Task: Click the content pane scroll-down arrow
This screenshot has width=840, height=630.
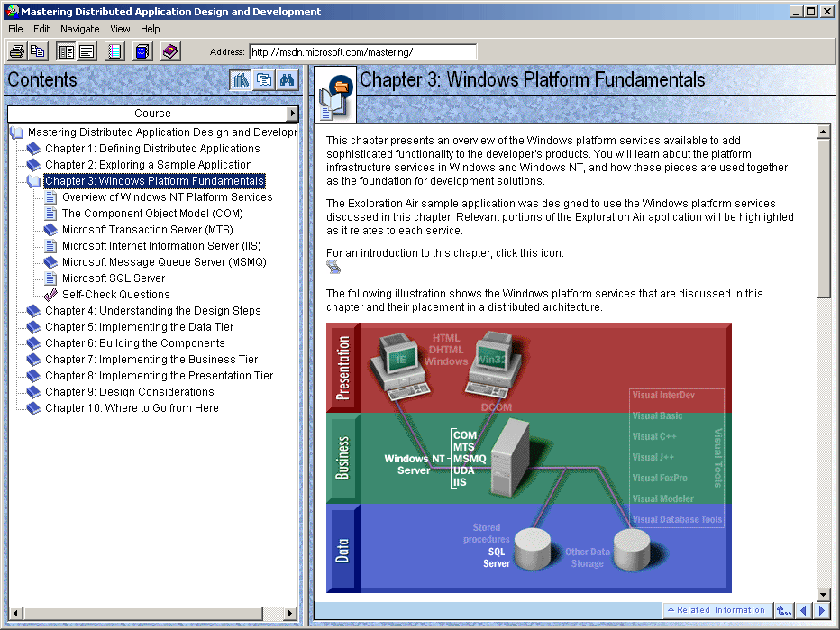Action: [824, 594]
